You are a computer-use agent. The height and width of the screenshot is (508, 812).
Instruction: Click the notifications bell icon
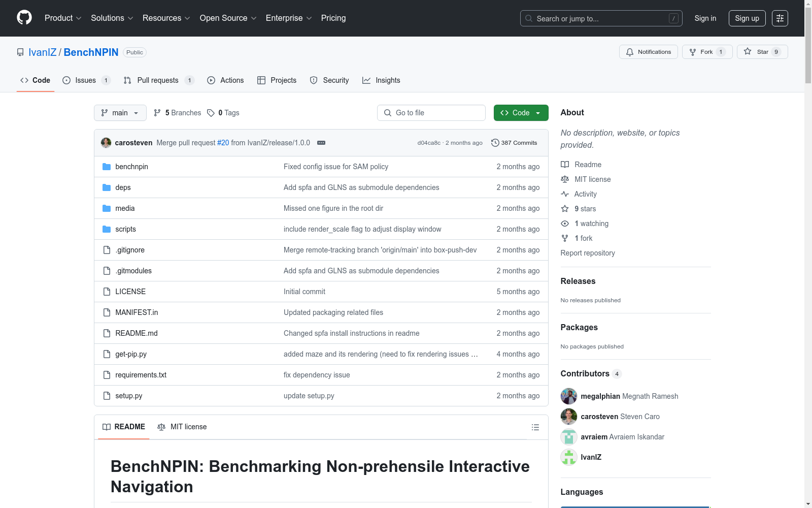630,52
